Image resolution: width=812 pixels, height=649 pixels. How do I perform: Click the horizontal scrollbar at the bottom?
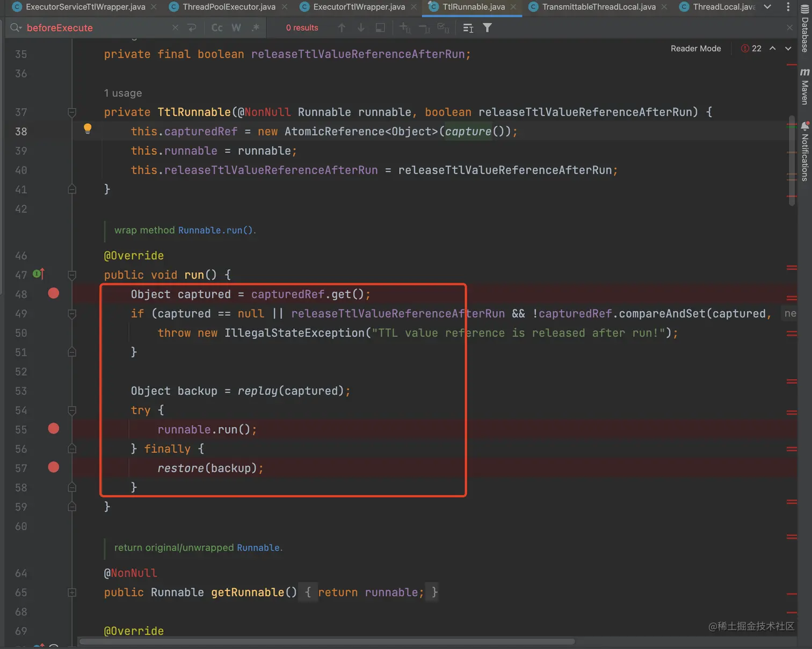point(327,641)
